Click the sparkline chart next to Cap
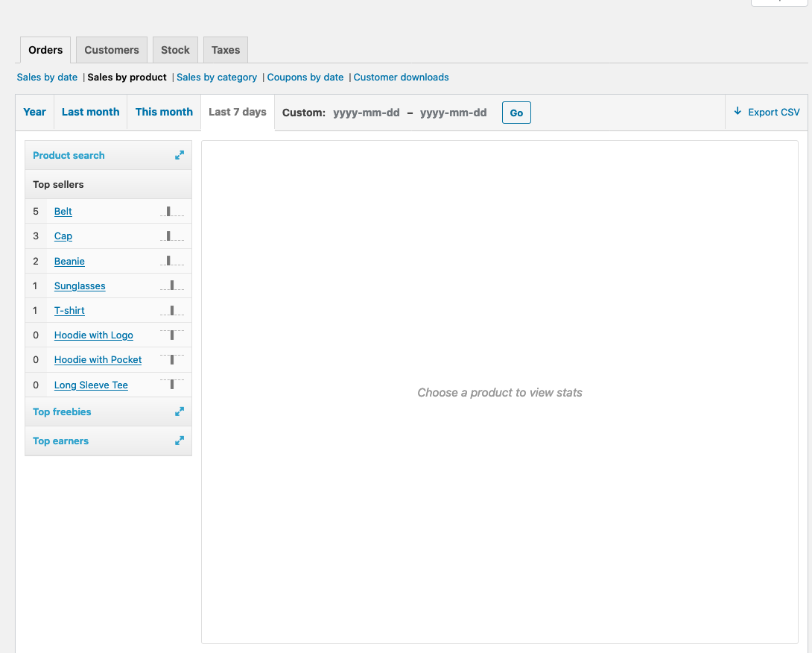 pos(173,236)
